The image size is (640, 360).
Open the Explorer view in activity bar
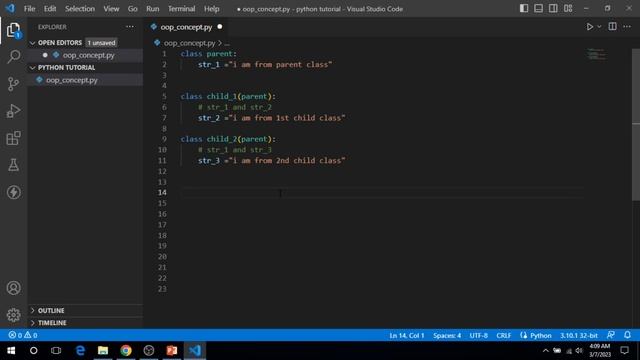pos(13,30)
